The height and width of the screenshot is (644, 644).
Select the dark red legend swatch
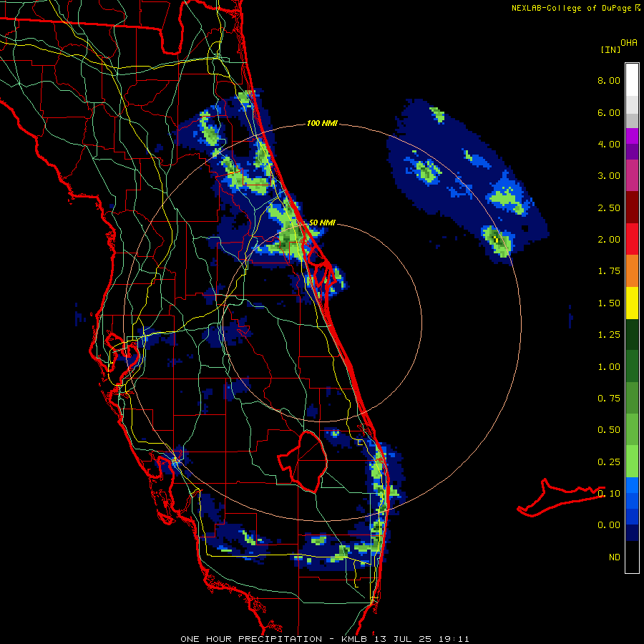coord(632,208)
